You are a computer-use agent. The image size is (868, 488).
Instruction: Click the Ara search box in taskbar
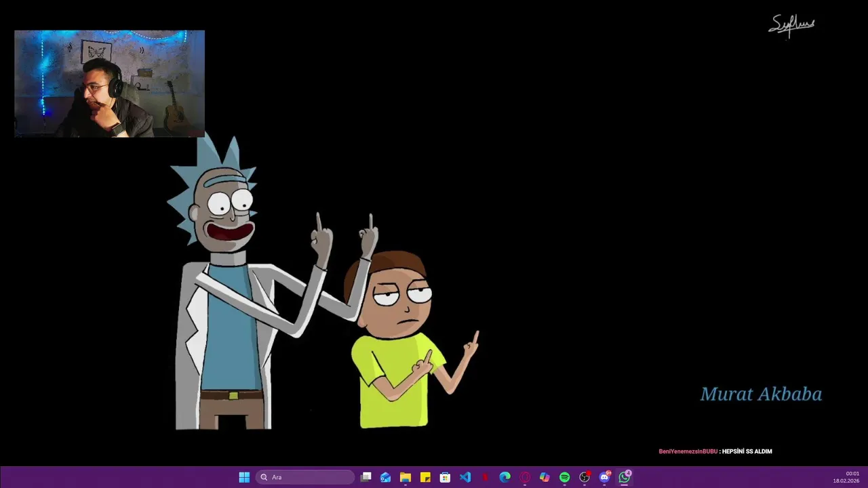coord(304,477)
